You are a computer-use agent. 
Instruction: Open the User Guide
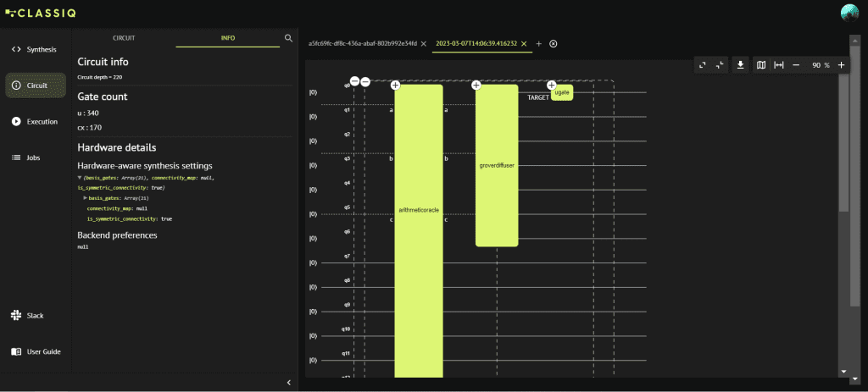coord(36,351)
